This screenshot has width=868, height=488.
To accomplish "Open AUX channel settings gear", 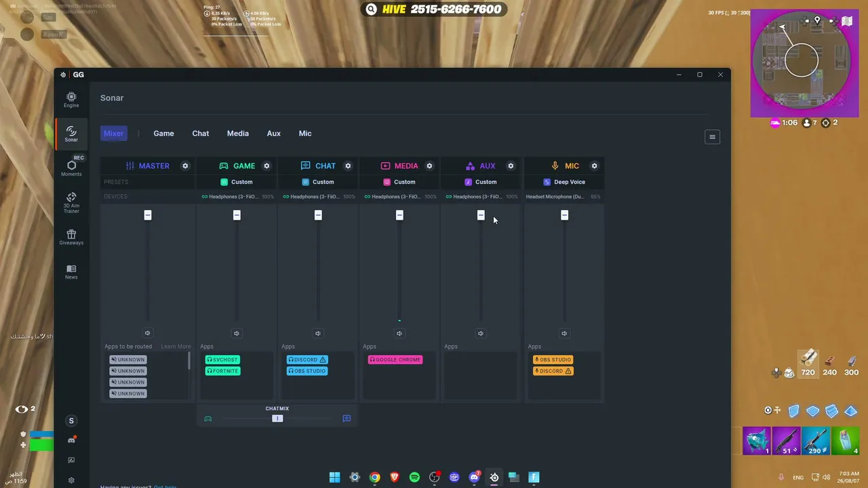I will tap(511, 166).
